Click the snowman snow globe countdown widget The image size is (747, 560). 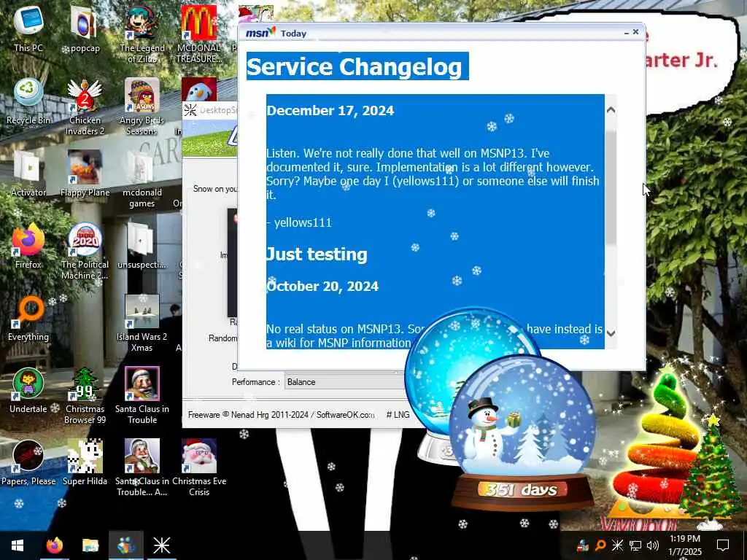click(x=522, y=433)
